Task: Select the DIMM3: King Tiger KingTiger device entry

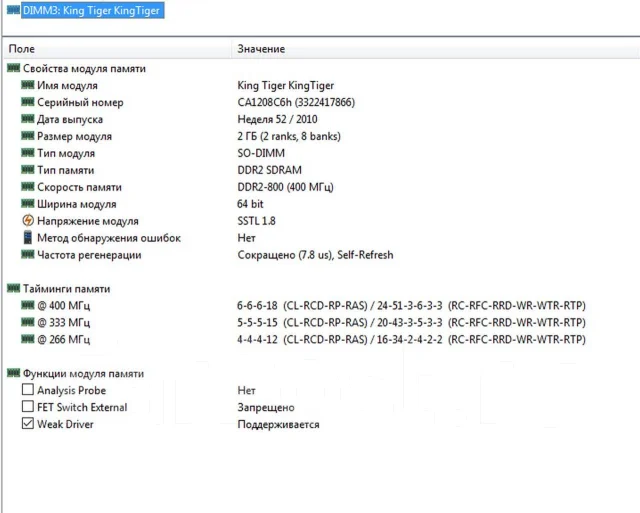Action: 92,10
